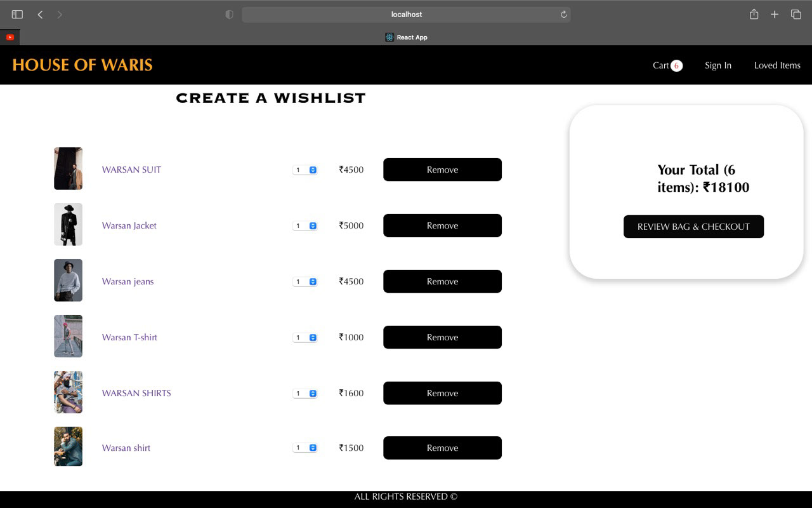Open Loved Items from the navigation
Image resolution: width=812 pixels, height=508 pixels.
777,65
